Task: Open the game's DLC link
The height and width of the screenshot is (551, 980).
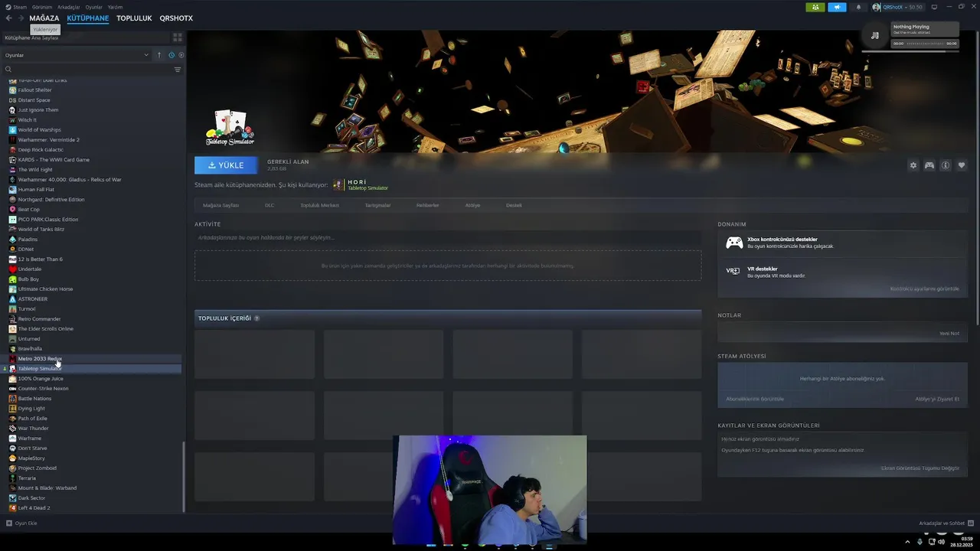Action: (x=269, y=205)
